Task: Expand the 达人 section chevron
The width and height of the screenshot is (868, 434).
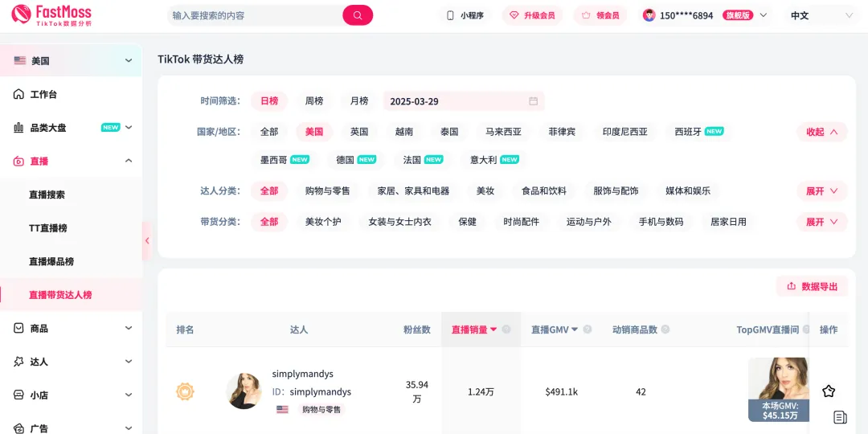Action: pyautogui.click(x=129, y=362)
